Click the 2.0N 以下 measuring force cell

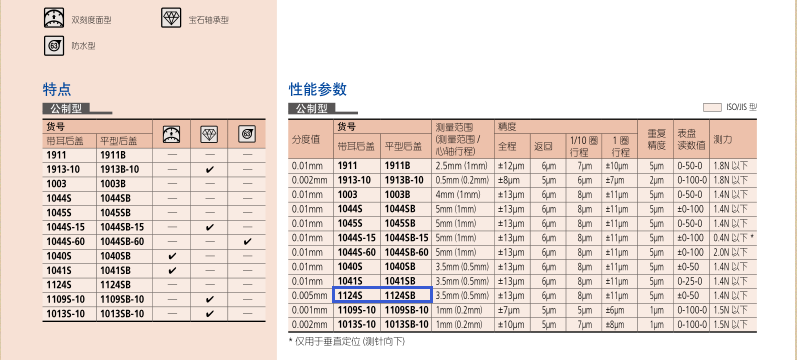tap(730, 252)
